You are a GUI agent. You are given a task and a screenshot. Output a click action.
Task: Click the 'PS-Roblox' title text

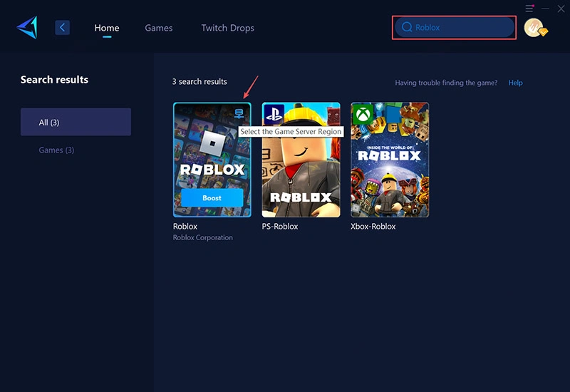[280, 226]
